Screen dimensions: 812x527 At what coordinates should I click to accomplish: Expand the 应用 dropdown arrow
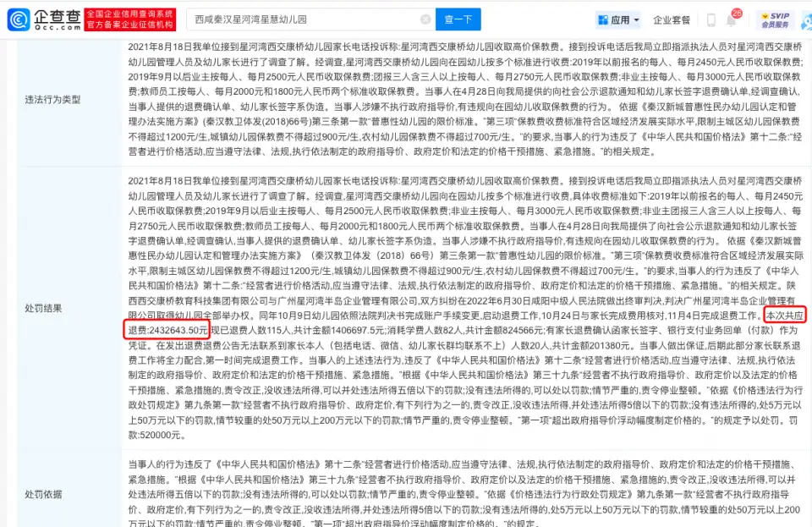coord(636,19)
